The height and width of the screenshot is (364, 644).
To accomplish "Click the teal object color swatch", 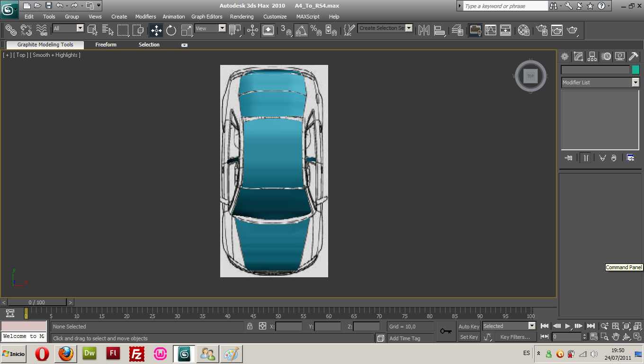I will click(x=635, y=70).
